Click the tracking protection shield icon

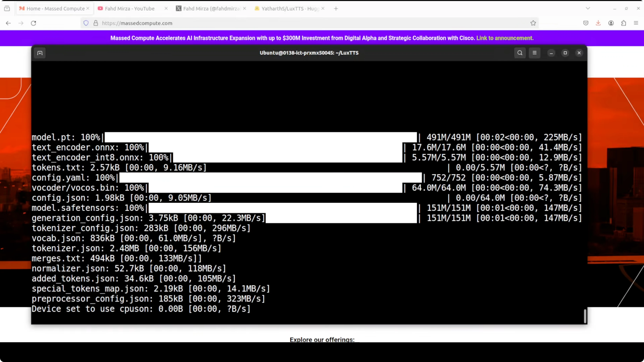[x=86, y=23]
